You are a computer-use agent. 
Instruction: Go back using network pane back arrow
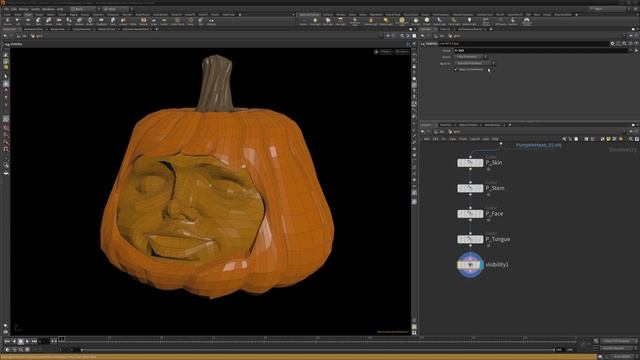[422, 132]
